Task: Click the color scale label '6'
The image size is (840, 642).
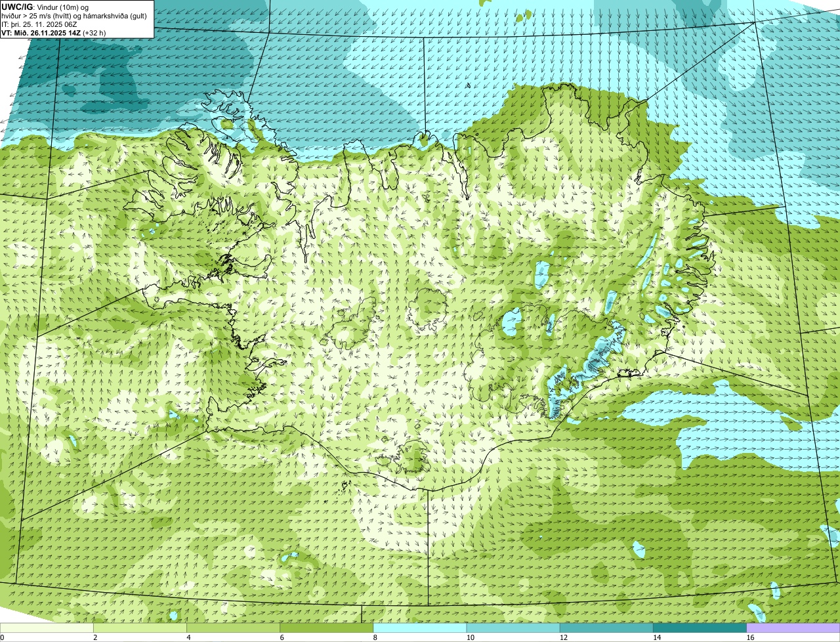Action: [282, 637]
